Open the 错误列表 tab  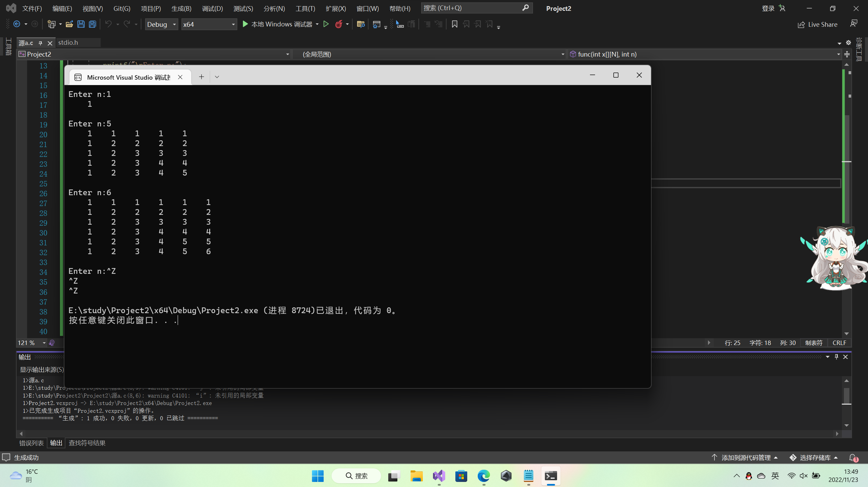(x=31, y=443)
